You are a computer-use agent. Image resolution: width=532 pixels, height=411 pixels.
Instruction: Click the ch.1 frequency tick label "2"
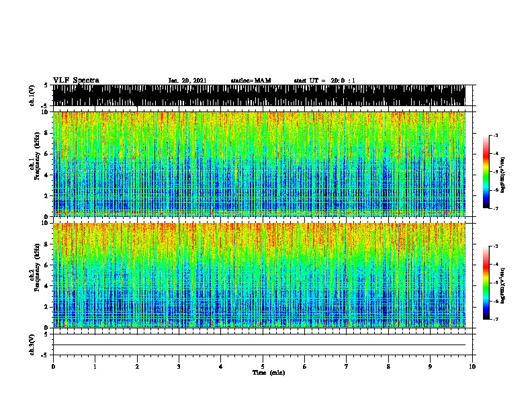tap(46, 195)
